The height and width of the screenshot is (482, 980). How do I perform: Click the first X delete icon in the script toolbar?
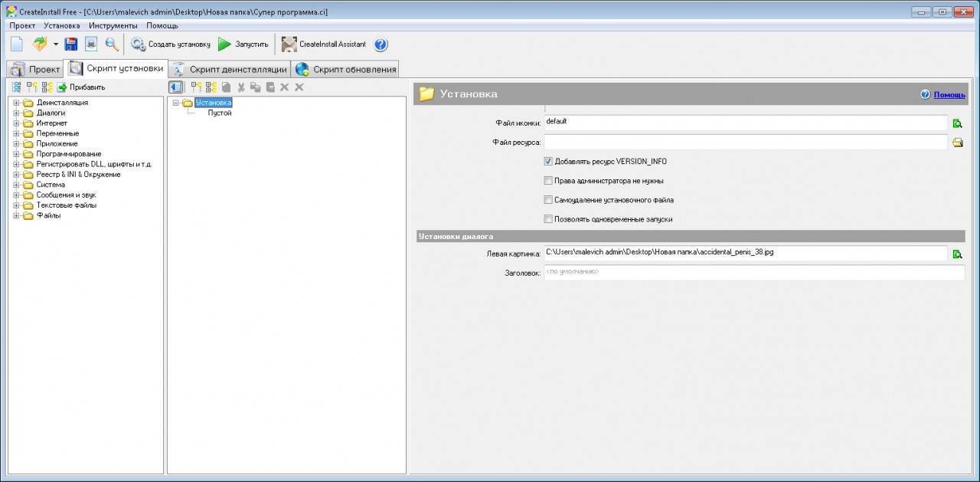285,87
